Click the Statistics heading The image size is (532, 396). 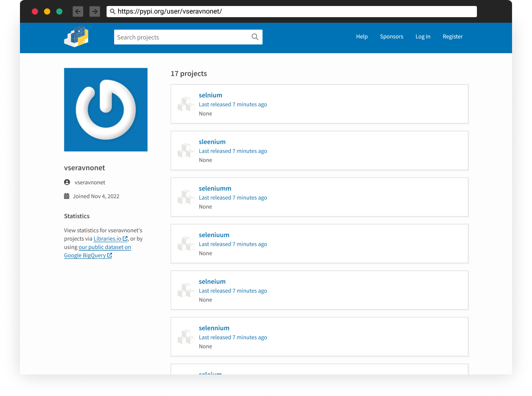pyautogui.click(x=77, y=216)
